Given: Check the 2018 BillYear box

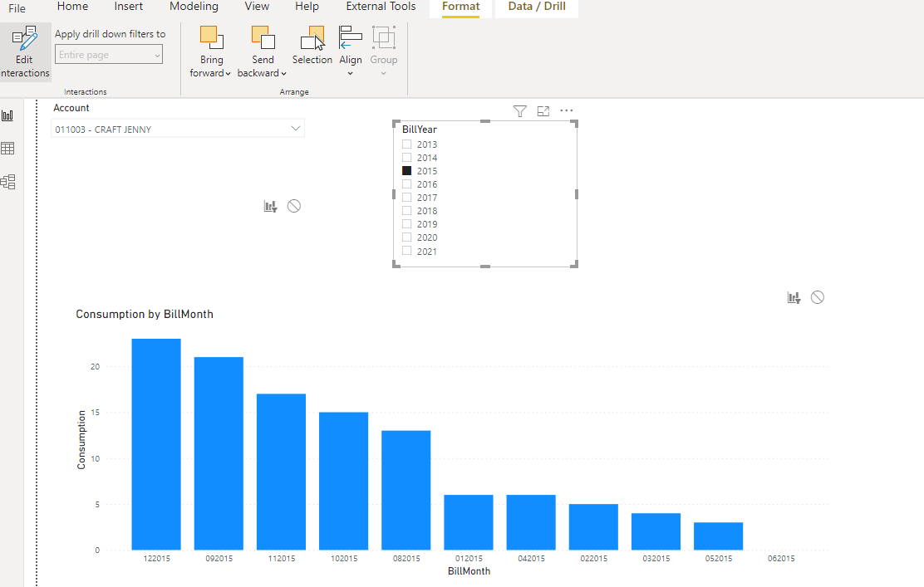Looking at the screenshot, I should (406, 210).
